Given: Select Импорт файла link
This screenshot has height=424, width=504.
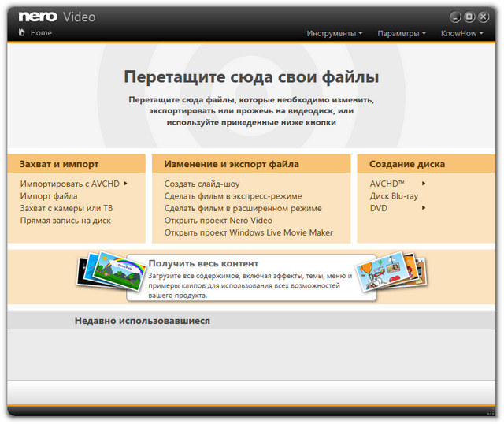Looking at the screenshot, I should click(x=49, y=196).
